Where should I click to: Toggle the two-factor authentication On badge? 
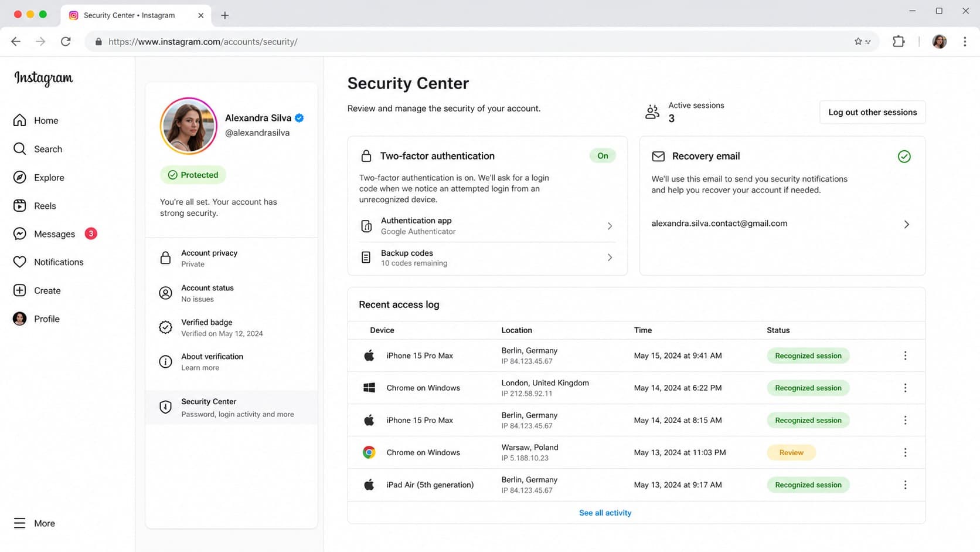click(603, 155)
